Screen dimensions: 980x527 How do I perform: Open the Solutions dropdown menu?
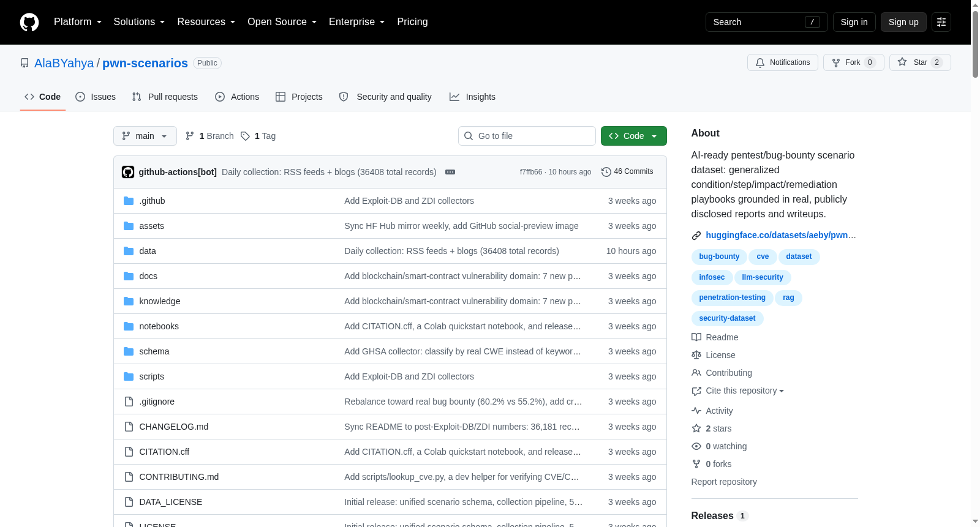[139, 22]
